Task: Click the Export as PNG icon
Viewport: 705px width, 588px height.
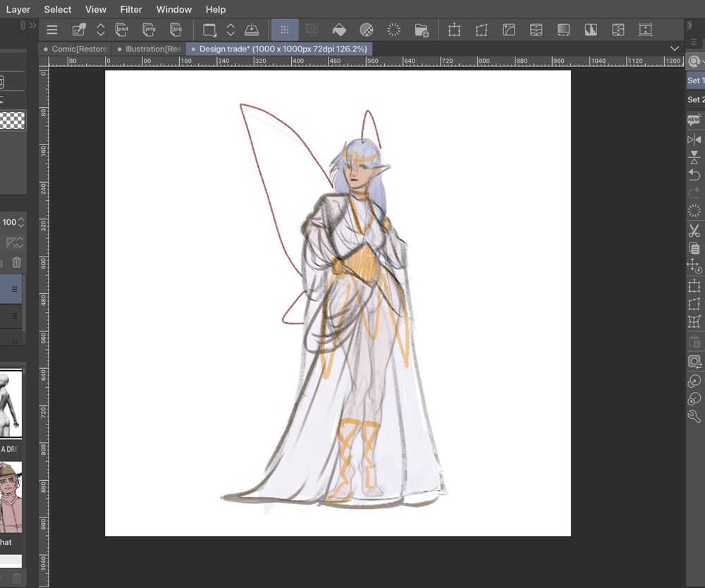Action: (x=149, y=30)
